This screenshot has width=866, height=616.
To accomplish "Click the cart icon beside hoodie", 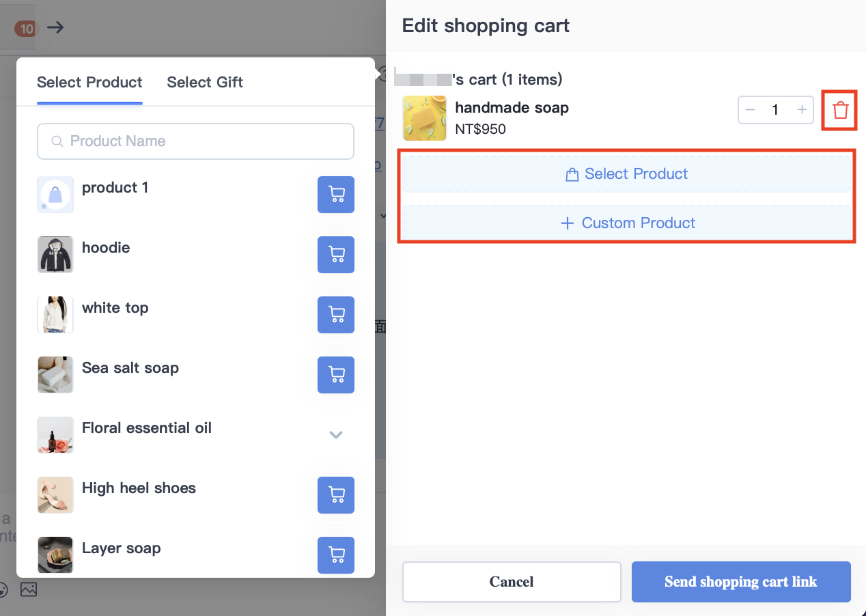I will tap(336, 255).
